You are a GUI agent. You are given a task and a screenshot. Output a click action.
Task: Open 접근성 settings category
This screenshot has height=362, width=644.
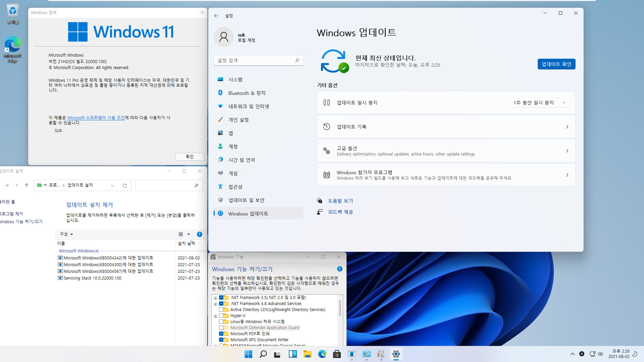(x=259, y=187)
